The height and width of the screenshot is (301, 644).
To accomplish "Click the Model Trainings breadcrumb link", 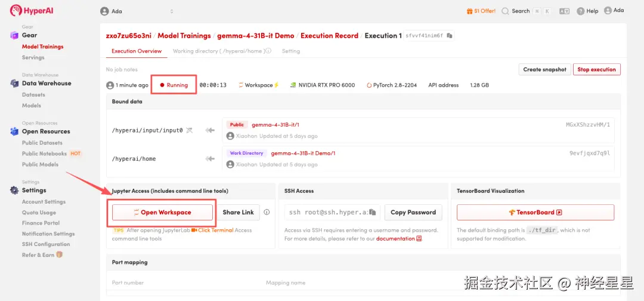I will [184, 36].
